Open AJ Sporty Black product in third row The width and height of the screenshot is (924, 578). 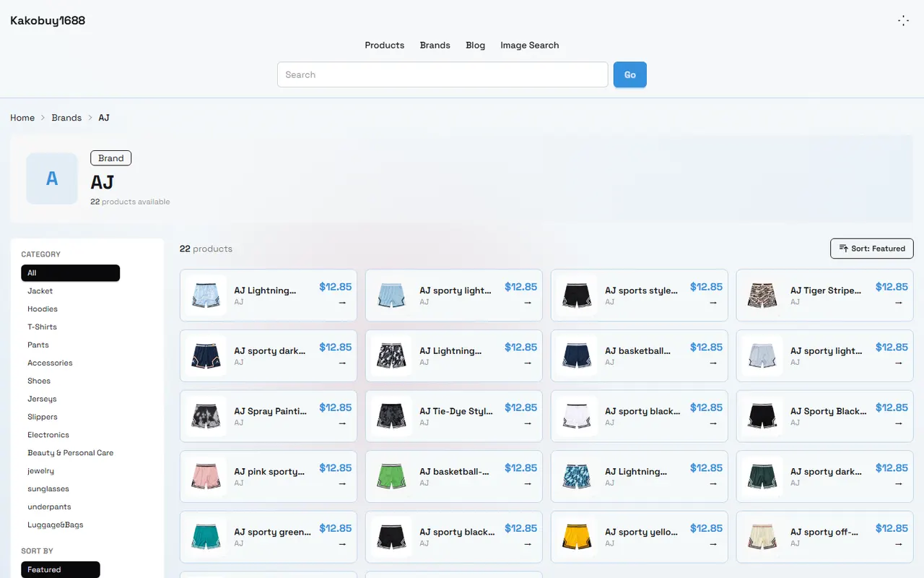pyautogui.click(x=825, y=416)
